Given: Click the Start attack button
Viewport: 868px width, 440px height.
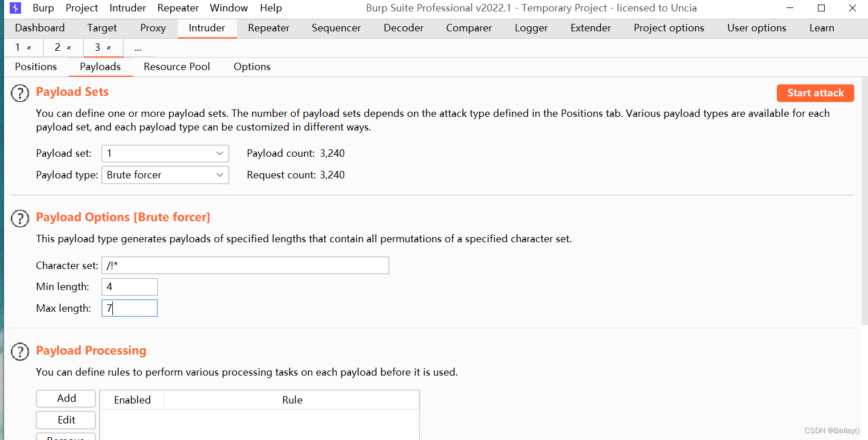Looking at the screenshot, I should tap(815, 93).
